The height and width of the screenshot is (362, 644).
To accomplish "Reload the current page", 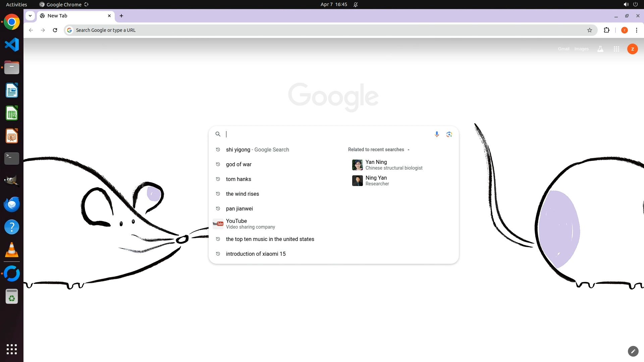I will (x=55, y=30).
